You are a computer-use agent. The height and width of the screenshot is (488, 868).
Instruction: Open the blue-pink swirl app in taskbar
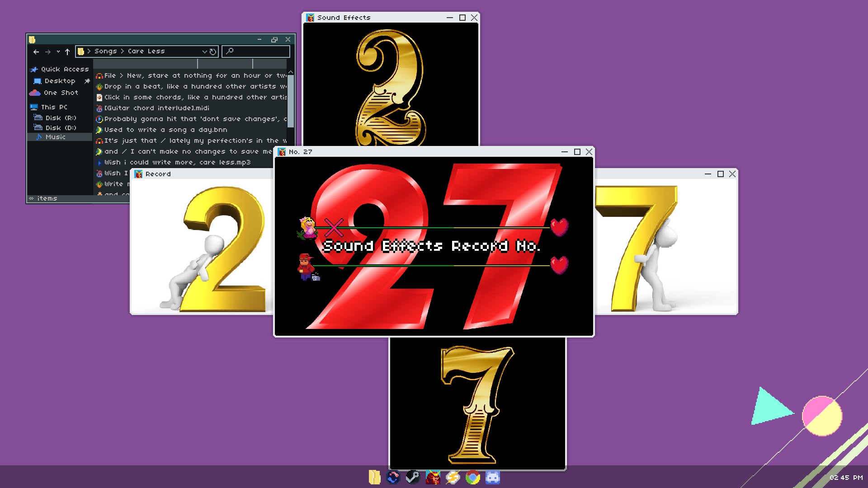393,477
